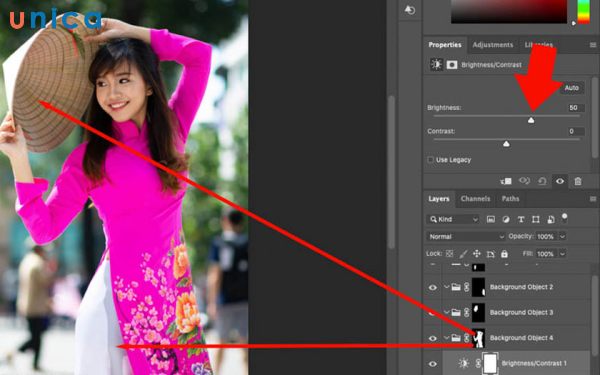Filter layers by adjustment layers icon
The height and width of the screenshot is (375, 600).
[506, 219]
